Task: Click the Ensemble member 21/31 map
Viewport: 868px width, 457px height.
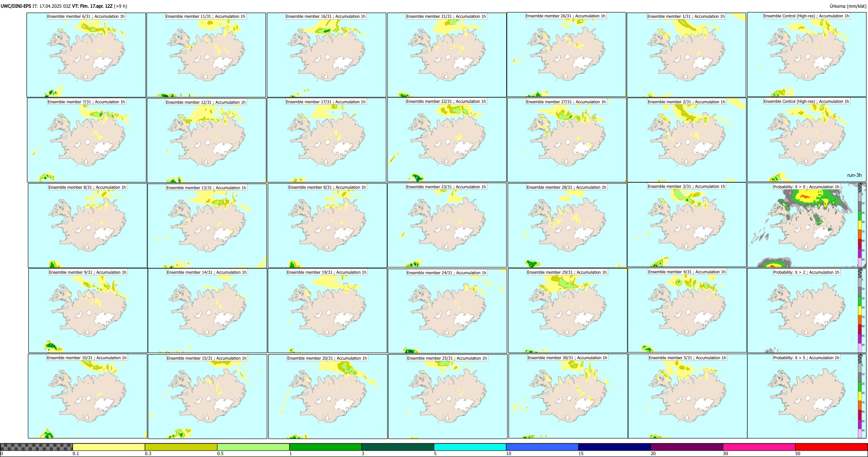Action: 447,55
